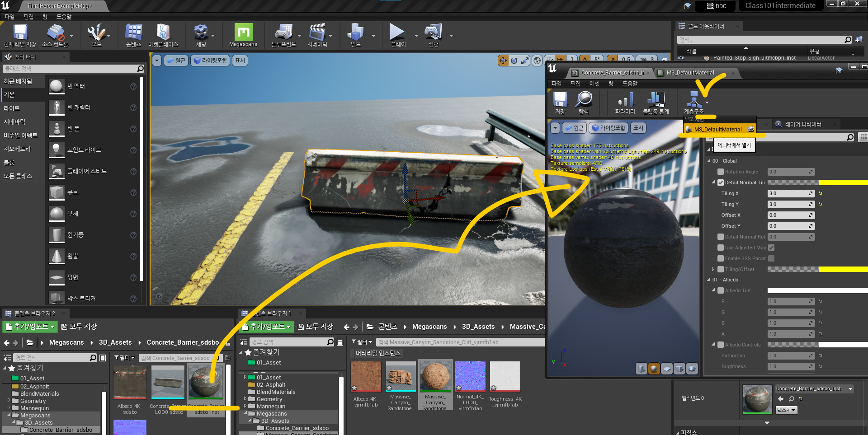
Task: Uncheck Detail Normal Tiling parameter
Action: (721, 182)
